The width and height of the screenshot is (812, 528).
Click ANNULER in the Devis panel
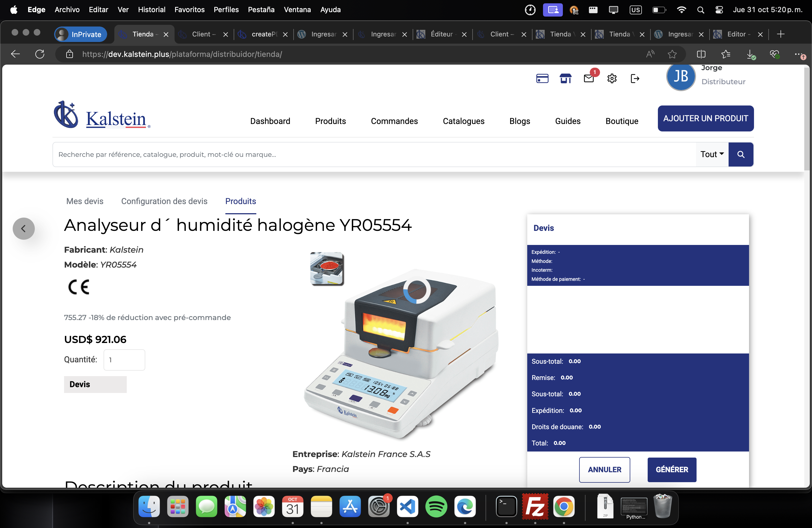coord(604,470)
